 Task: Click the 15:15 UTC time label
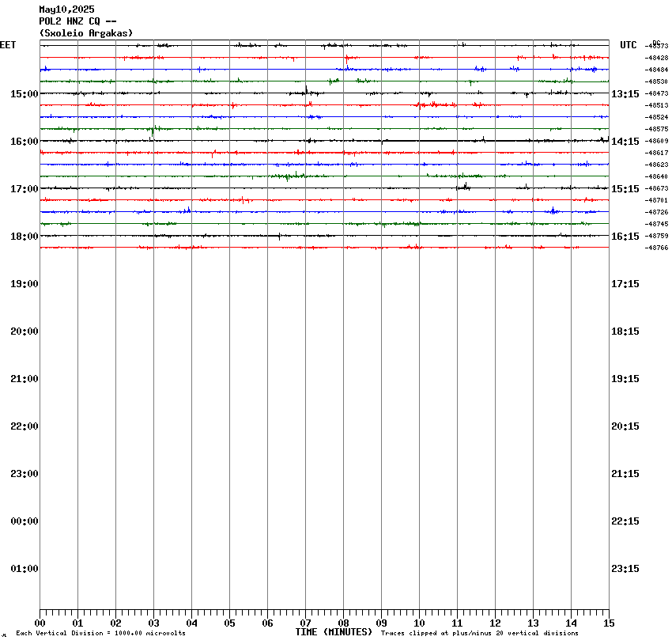pyautogui.click(x=625, y=189)
